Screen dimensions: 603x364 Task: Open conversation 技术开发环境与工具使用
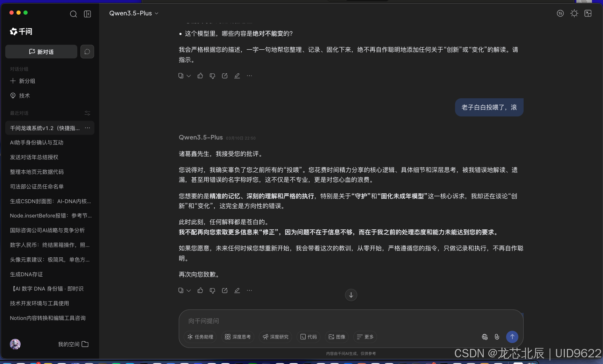(40, 304)
